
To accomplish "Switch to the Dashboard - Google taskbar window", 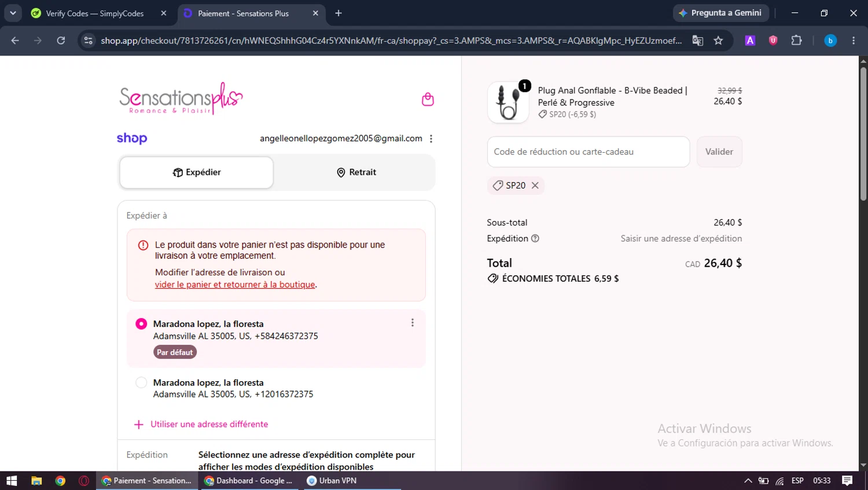I will [x=249, y=481].
